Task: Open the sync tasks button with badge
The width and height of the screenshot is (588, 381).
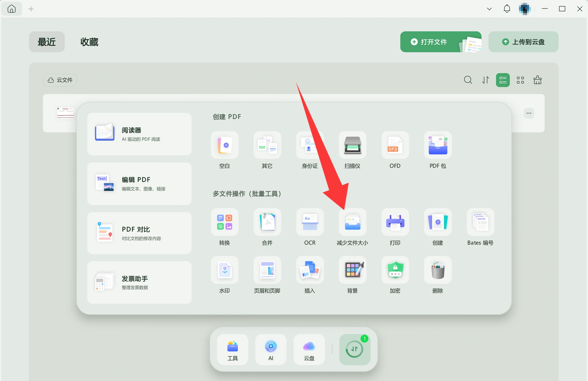Action: 355,349
